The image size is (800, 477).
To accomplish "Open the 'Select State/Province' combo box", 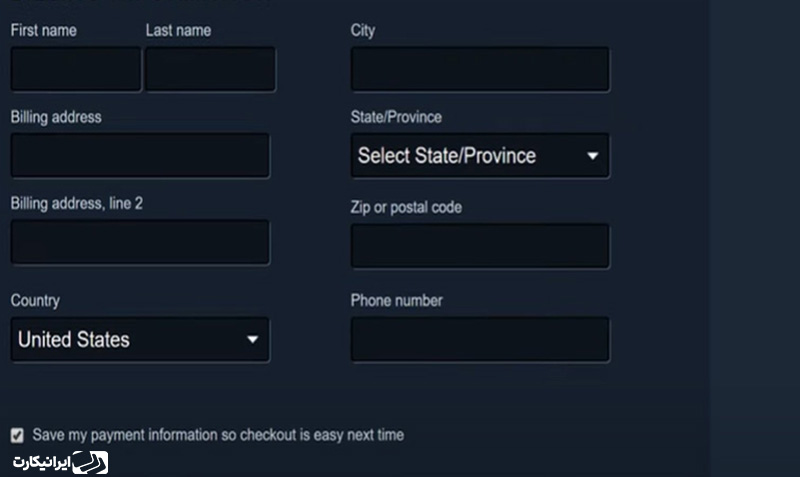I will tap(480, 156).
